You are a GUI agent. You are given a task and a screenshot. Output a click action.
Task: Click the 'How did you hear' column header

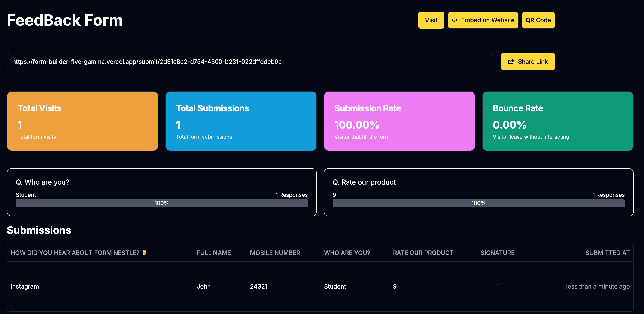(79, 253)
